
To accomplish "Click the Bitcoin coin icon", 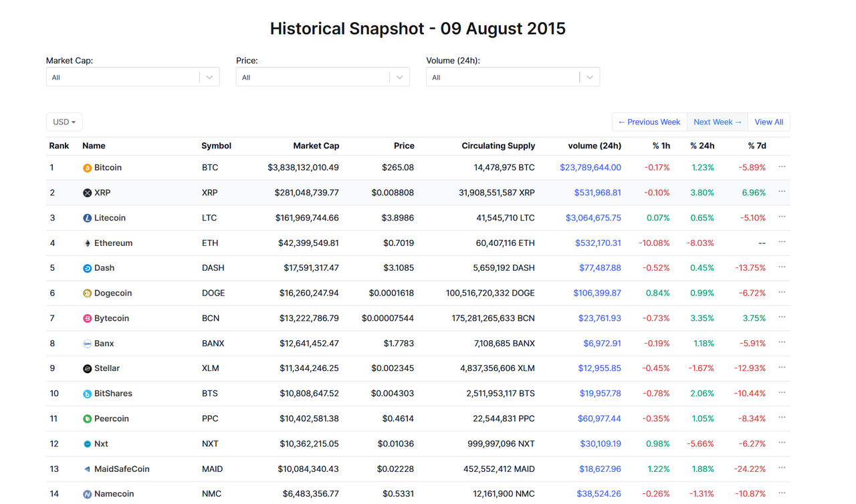I will point(87,168).
